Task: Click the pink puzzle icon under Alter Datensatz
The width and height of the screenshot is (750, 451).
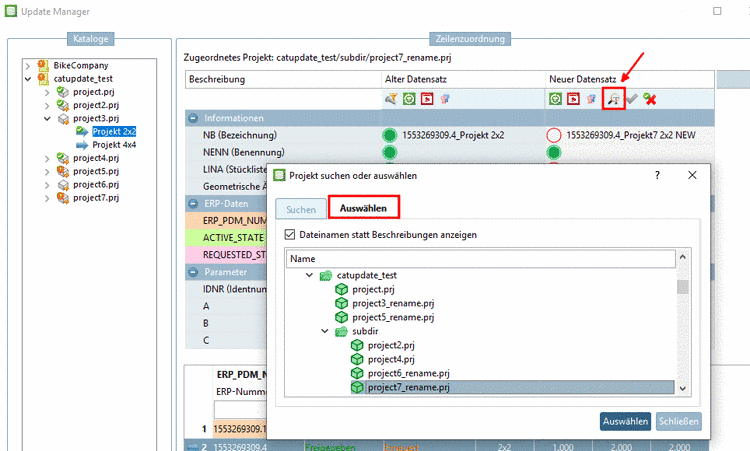Action: (445, 99)
